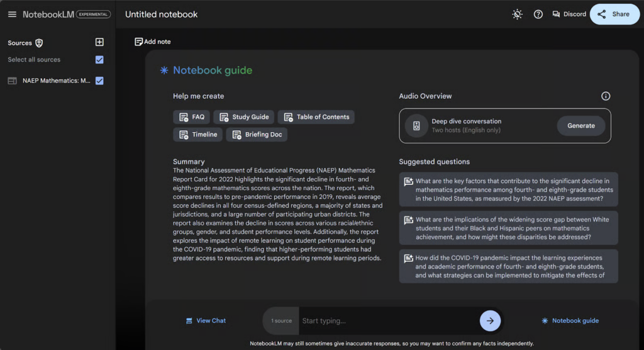Image resolution: width=644 pixels, height=350 pixels.
Task: Focus the Start typing chat input
Action: (x=389, y=321)
